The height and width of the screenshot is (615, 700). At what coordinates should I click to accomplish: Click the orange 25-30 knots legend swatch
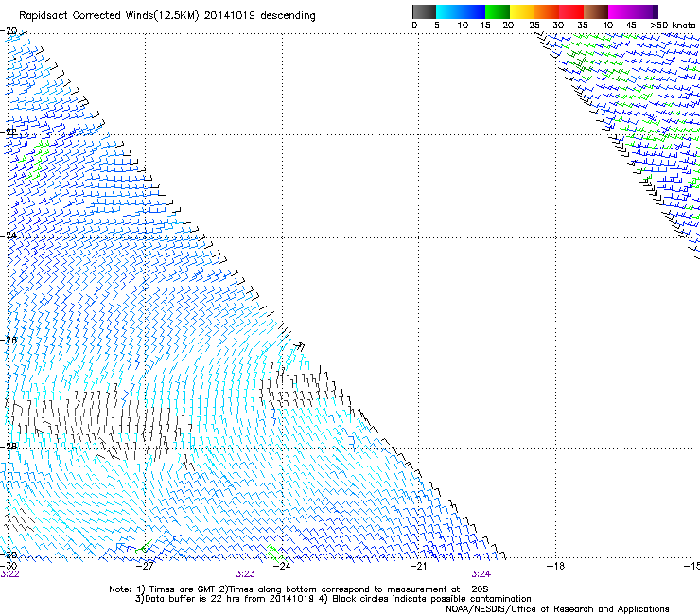click(547, 11)
